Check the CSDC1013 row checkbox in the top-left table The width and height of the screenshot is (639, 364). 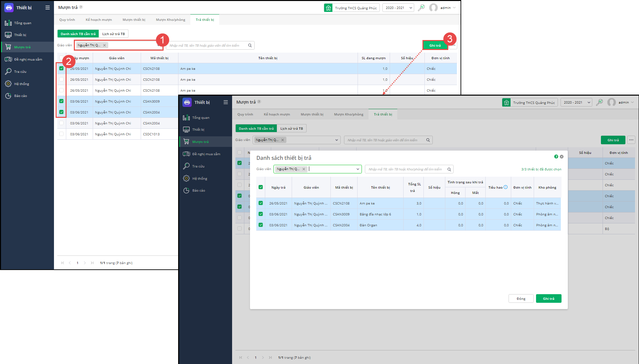coord(61,134)
